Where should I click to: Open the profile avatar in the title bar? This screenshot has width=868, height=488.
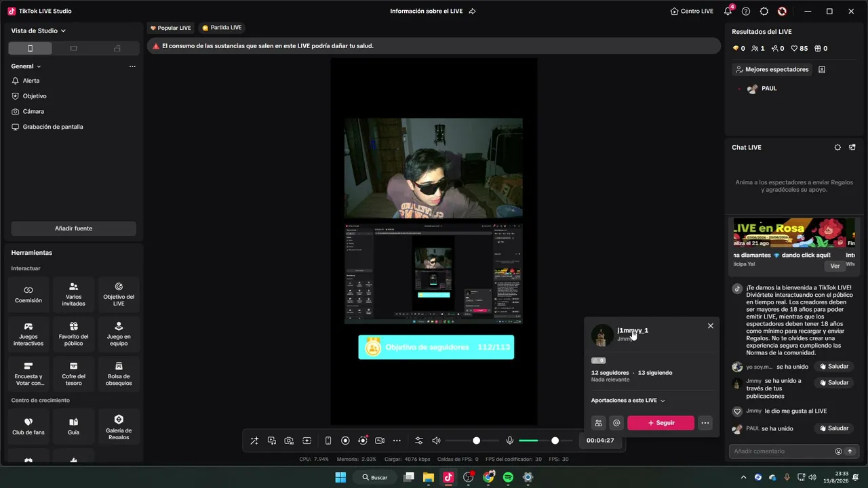click(782, 11)
